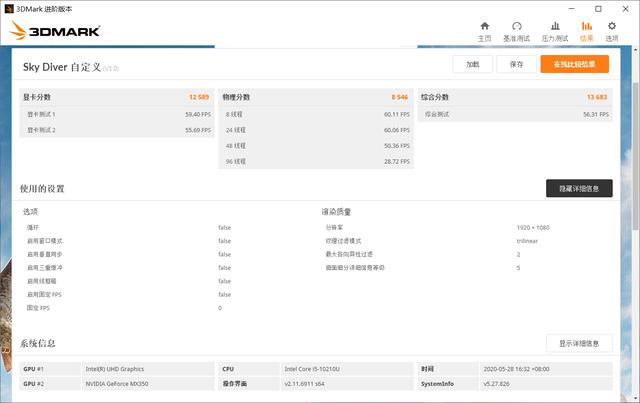The width and height of the screenshot is (640, 403).
Task: Click the black bar-chart stress test icon
Action: tap(555, 26)
